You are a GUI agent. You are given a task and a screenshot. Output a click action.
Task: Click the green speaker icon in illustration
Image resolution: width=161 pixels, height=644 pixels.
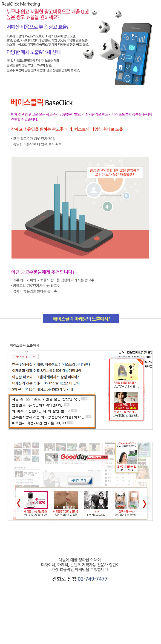107,207
